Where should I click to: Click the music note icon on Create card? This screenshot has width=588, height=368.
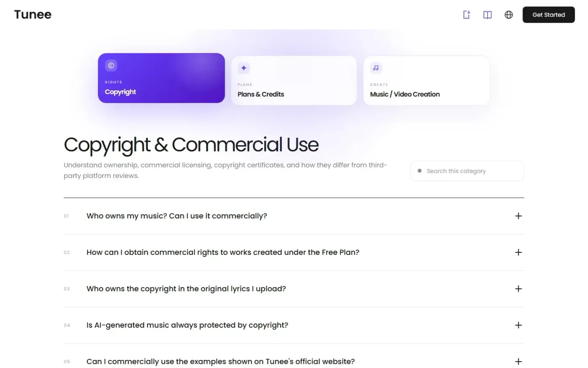click(x=376, y=68)
